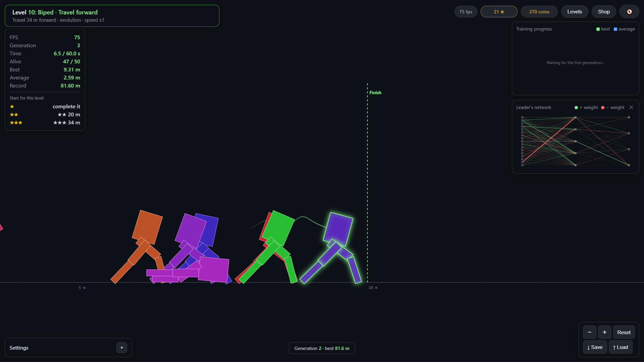
Task: Click the two-star 20 m goal row
Action: click(x=45, y=114)
